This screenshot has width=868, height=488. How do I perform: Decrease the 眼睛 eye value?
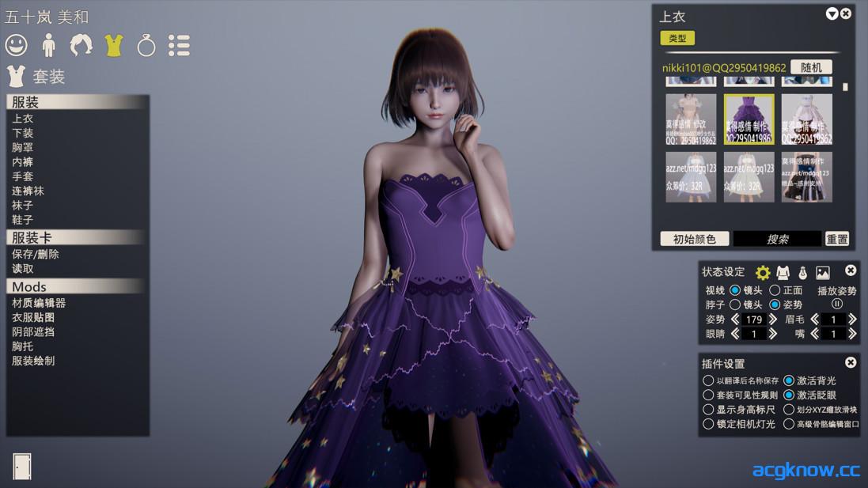734,334
